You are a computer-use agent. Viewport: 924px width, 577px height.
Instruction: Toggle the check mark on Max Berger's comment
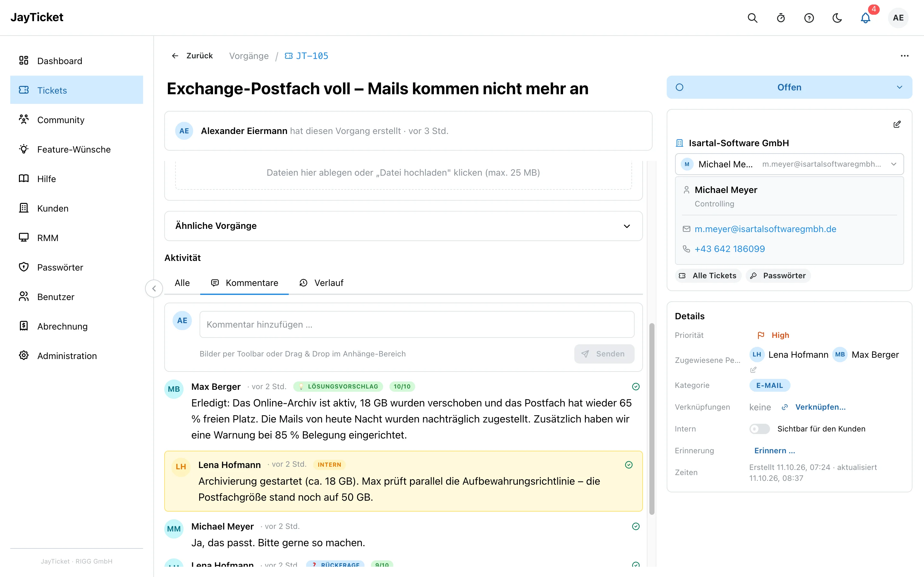[x=636, y=387]
